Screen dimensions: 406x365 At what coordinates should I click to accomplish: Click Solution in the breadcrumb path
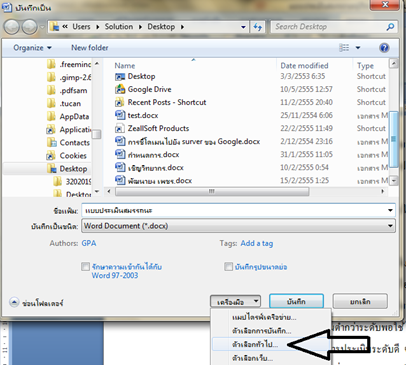pos(119,27)
